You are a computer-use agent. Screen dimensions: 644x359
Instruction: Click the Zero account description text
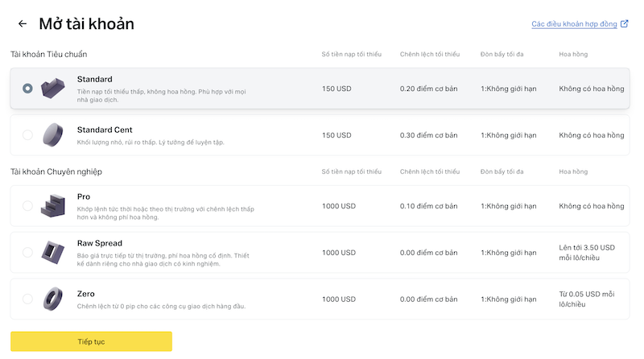click(x=162, y=306)
